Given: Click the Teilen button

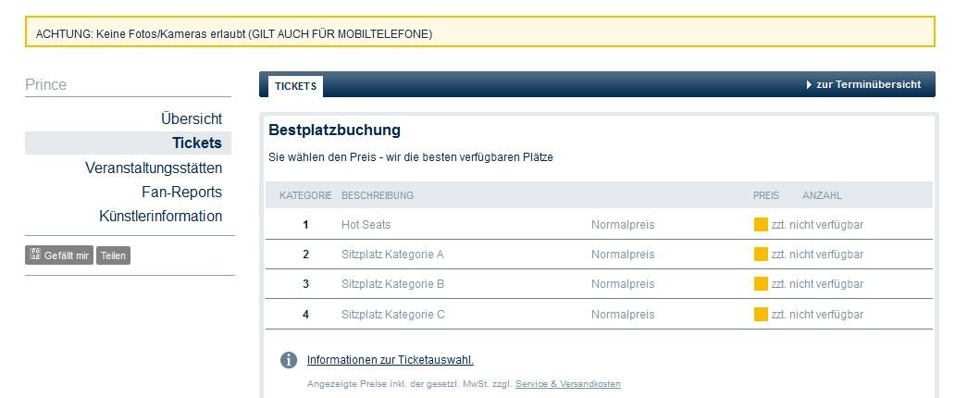Looking at the screenshot, I should 113,255.
